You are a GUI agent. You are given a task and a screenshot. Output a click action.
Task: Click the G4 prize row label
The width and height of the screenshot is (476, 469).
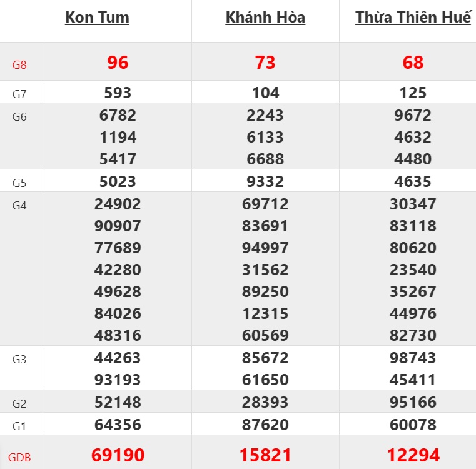pyautogui.click(x=19, y=205)
